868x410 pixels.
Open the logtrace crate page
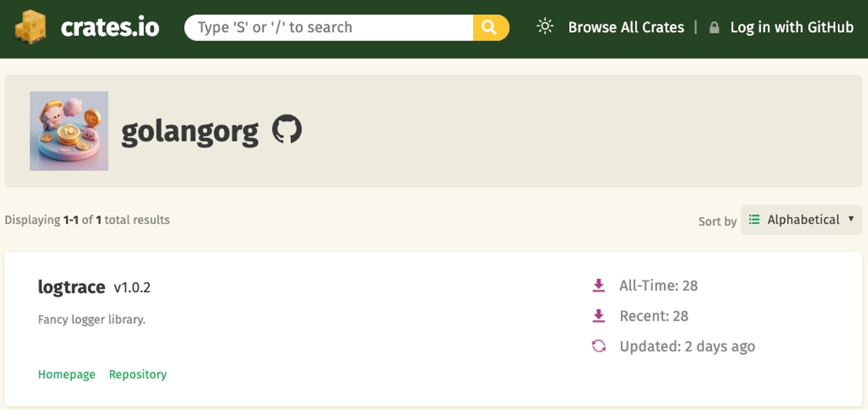[x=72, y=287]
